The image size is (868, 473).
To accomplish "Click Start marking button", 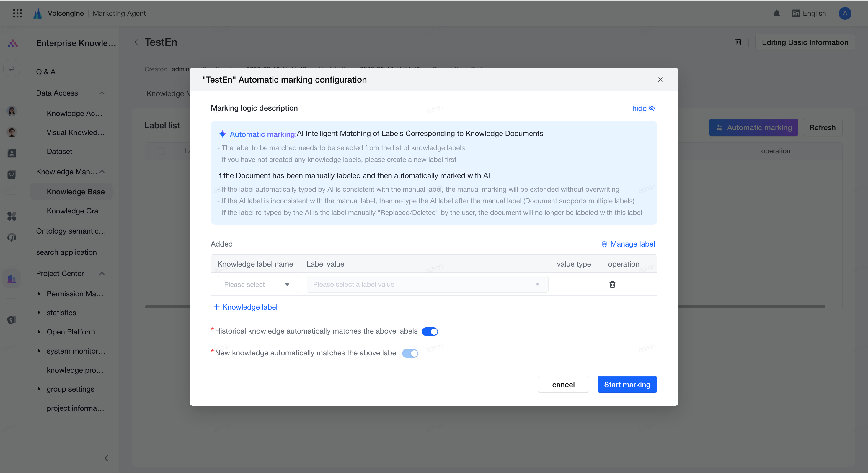I will click(x=627, y=385).
